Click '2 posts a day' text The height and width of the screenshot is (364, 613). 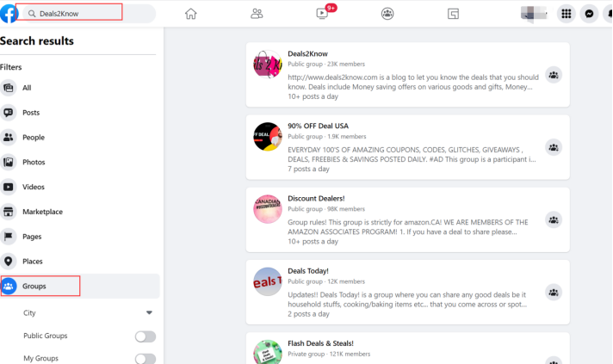(x=308, y=314)
